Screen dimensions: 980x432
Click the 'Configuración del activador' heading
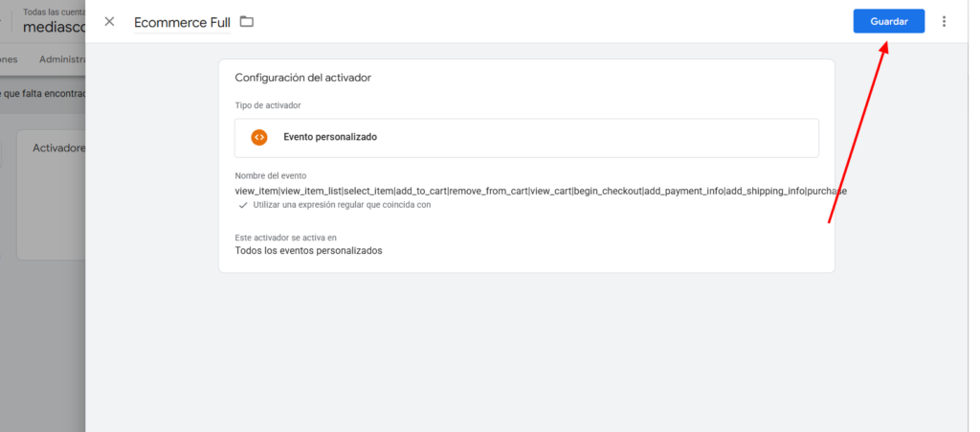pyautogui.click(x=302, y=78)
